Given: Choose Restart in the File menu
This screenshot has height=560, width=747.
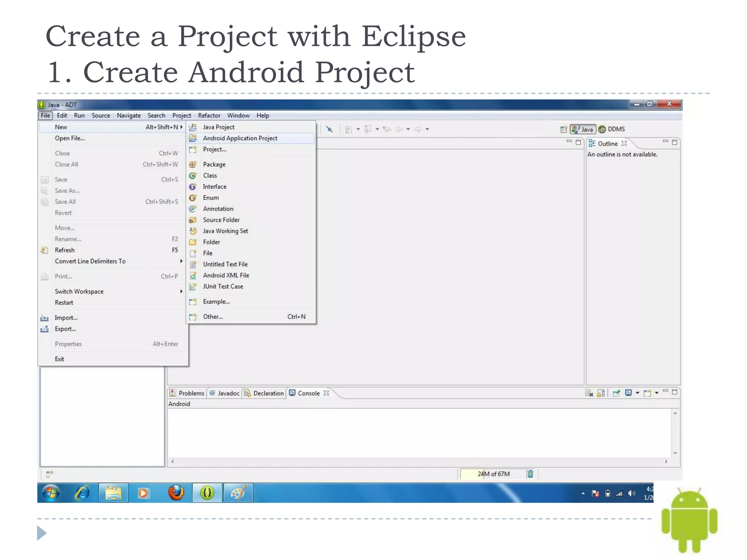Looking at the screenshot, I should [112, 303].
